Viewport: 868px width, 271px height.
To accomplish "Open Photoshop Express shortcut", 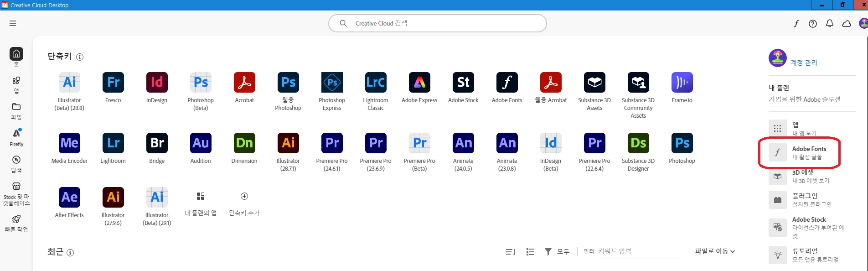I will coord(332,82).
